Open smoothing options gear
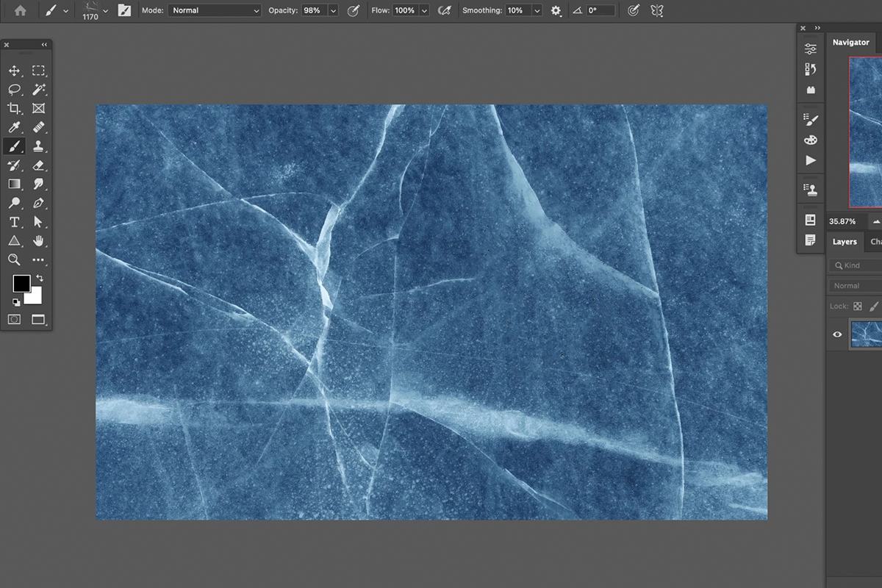The height and width of the screenshot is (588, 882). pyautogui.click(x=556, y=11)
